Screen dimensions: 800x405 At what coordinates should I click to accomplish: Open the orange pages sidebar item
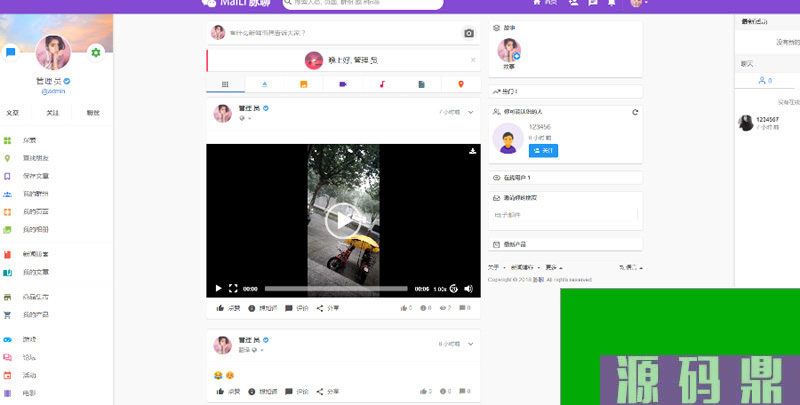click(7, 212)
